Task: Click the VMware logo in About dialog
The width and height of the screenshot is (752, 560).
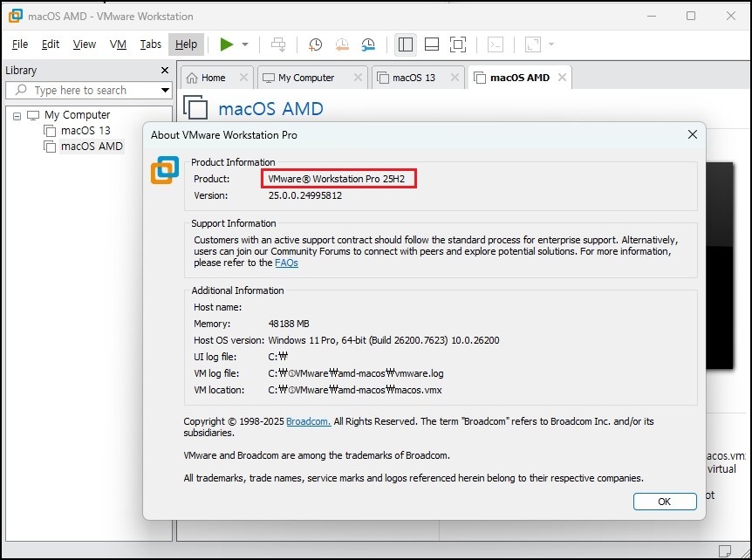Action: 165,170
